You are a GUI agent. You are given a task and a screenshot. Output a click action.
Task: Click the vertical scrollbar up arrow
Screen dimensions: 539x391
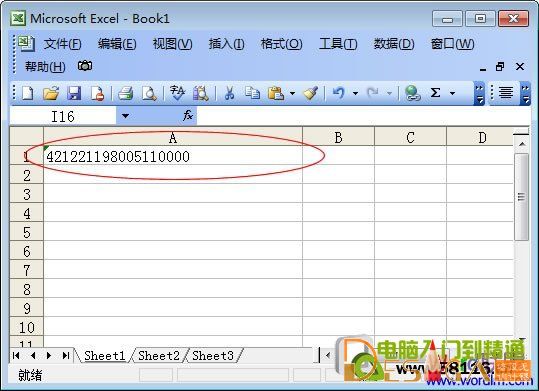(522, 144)
